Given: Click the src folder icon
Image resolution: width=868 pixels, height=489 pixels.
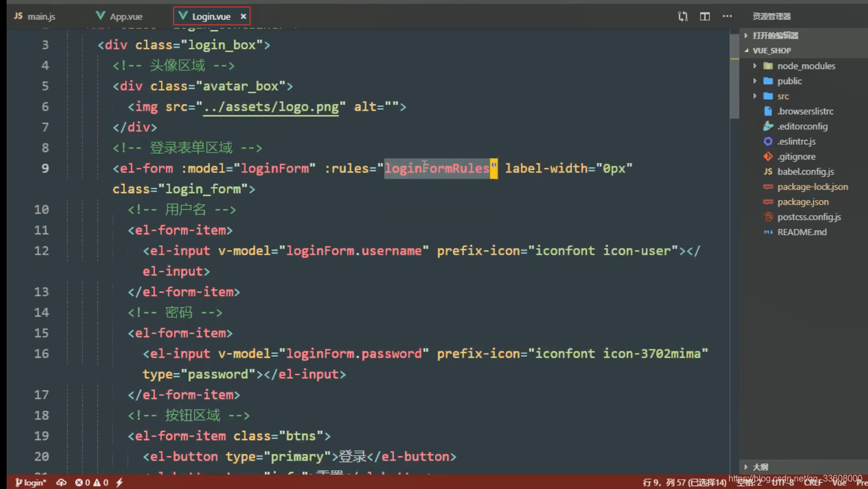Looking at the screenshot, I should 768,96.
